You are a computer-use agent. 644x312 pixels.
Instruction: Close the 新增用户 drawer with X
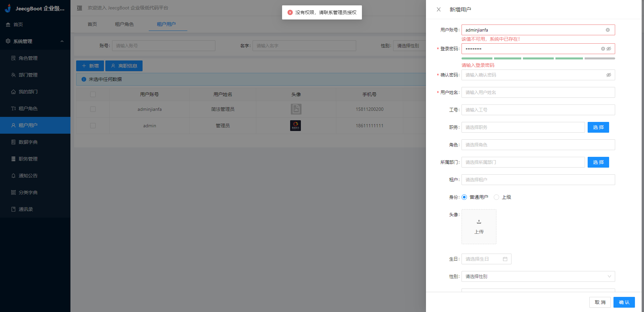pos(438,9)
